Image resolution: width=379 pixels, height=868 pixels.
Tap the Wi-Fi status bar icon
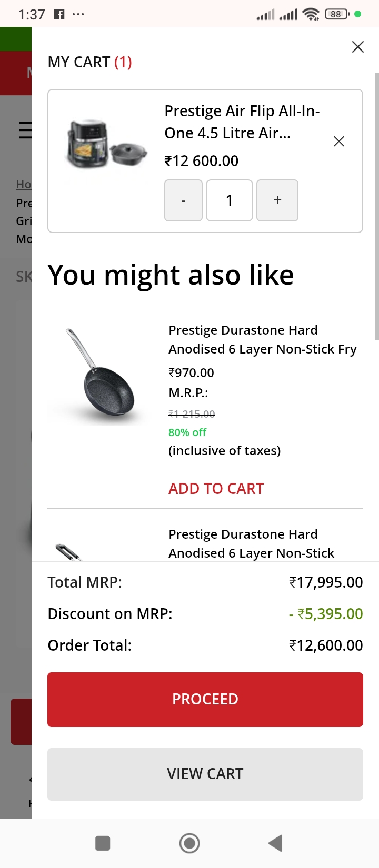[x=311, y=14]
